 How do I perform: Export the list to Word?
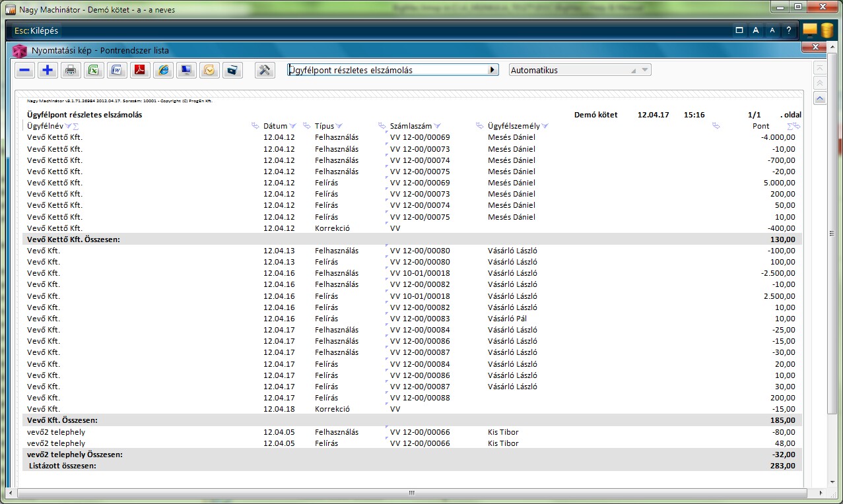pyautogui.click(x=117, y=70)
